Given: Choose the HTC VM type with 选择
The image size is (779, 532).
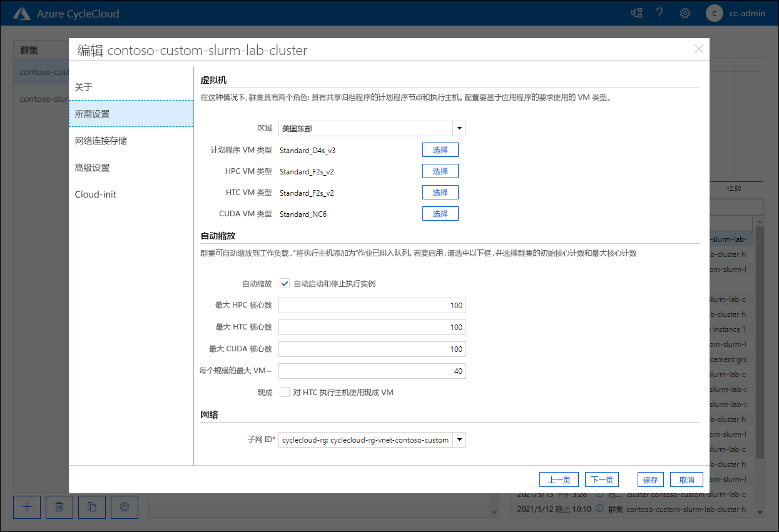Looking at the screenshot, I should [440, 193].
